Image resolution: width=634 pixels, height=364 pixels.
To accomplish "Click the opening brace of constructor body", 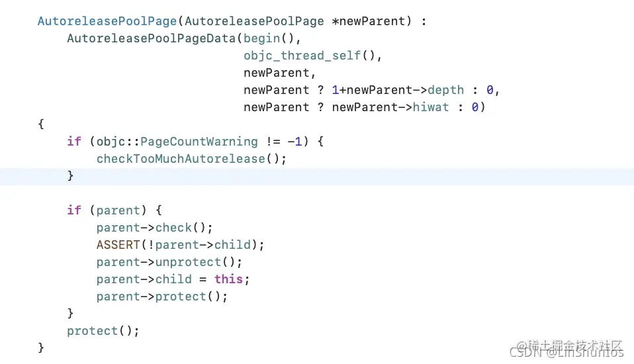I will tap(41, 124).
